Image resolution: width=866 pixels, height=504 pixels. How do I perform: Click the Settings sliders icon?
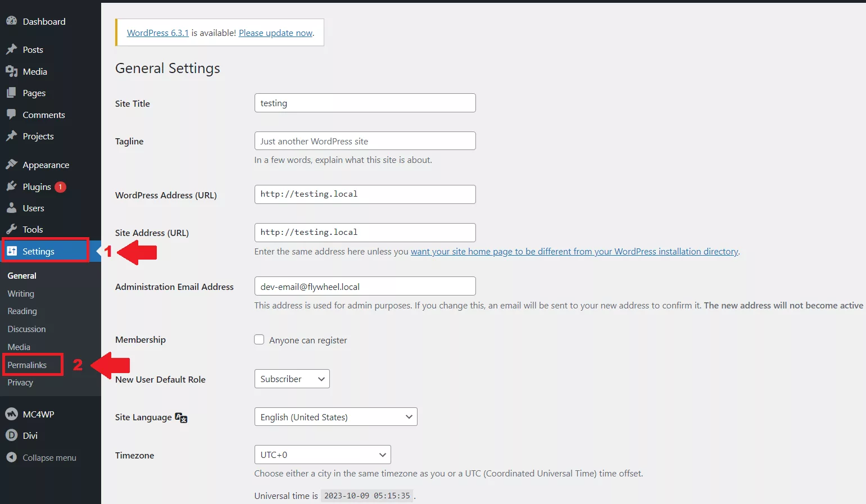pyautogui.click(x=12, y=251)
